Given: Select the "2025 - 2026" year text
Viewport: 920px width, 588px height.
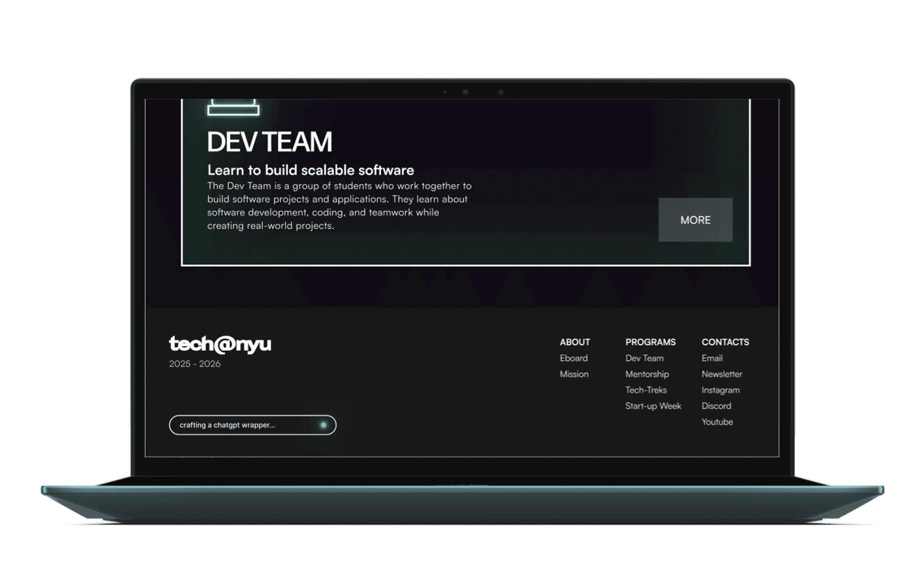Looking at the screenshot, I should point(195,364).
